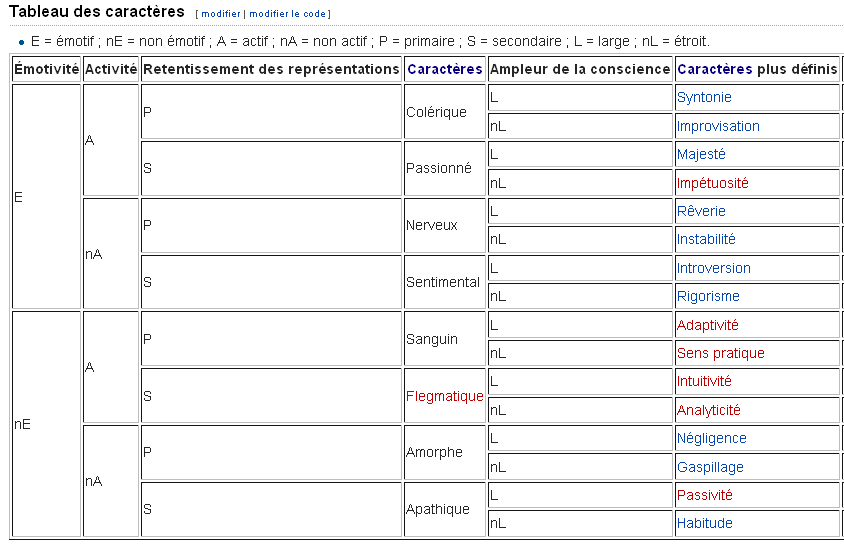Open the Sens pratique link
Viewport: 844px width, 548px height.
coord(721,353)
